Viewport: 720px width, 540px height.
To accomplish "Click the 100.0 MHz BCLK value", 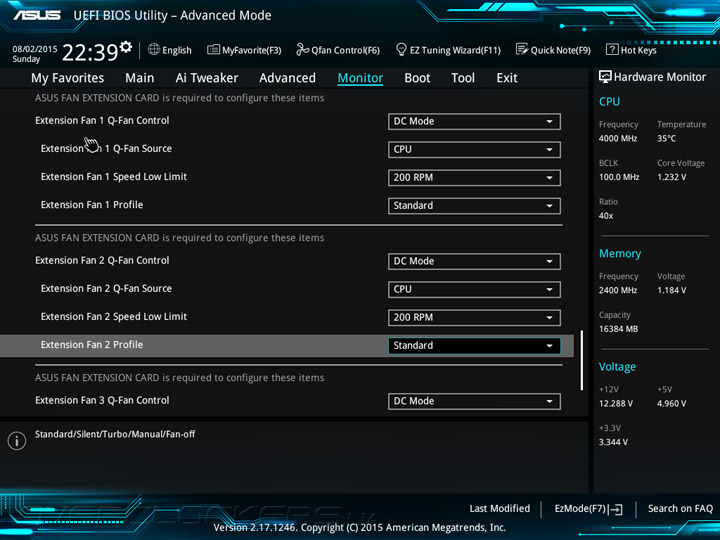I will (x=619, y=177).
